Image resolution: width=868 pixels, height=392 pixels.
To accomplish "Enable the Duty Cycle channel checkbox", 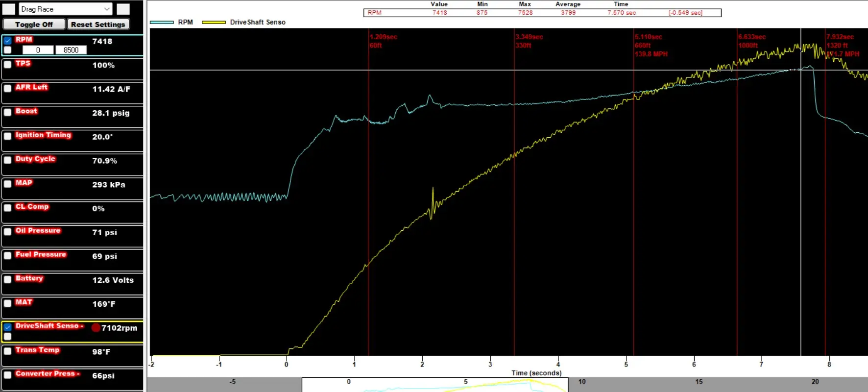I will pyautogui.click(x=8, y=160).
